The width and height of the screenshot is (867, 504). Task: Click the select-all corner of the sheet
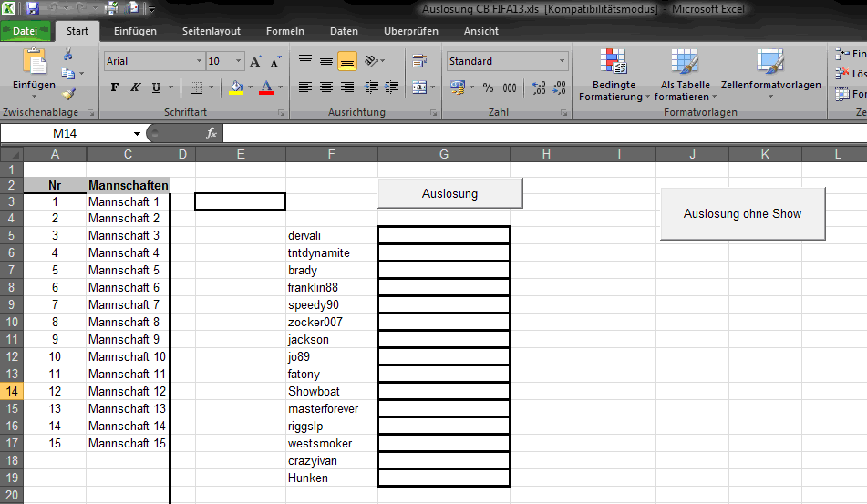[x=12, y=154]
